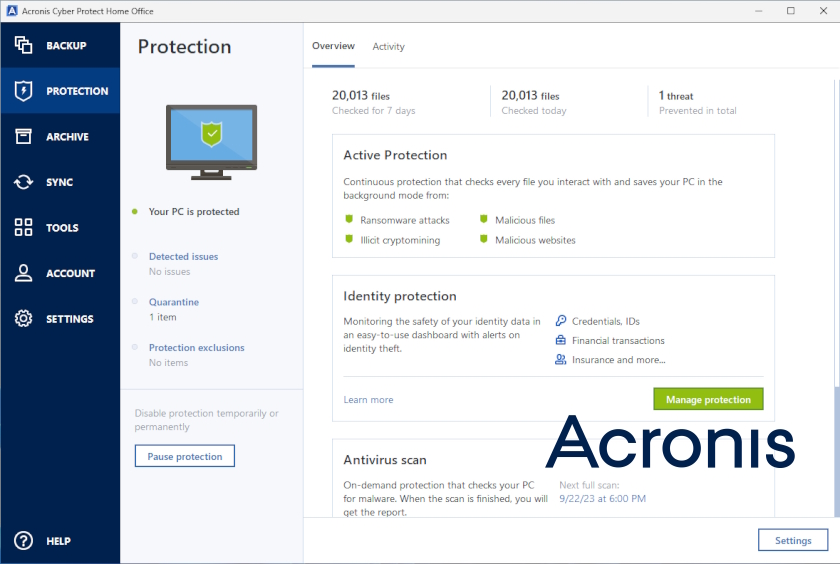Click the Help question mark icon
Image resolution: width=840 pixels, height=564 pixels.
click(23, 540)
